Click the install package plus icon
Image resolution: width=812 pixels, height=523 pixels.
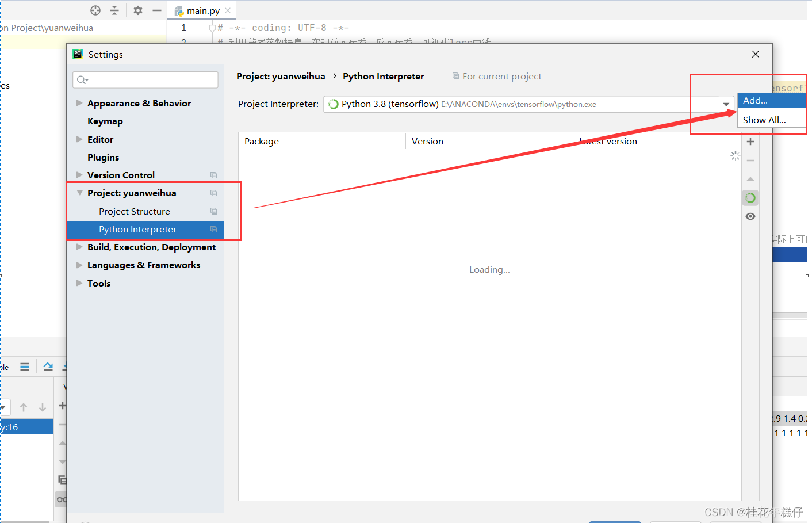click(x=750, y=142)
